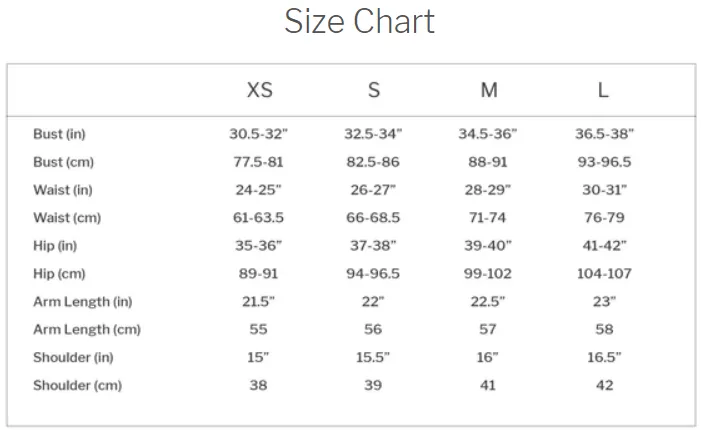Click the 30.5-32" bust value

pos(258,134)
